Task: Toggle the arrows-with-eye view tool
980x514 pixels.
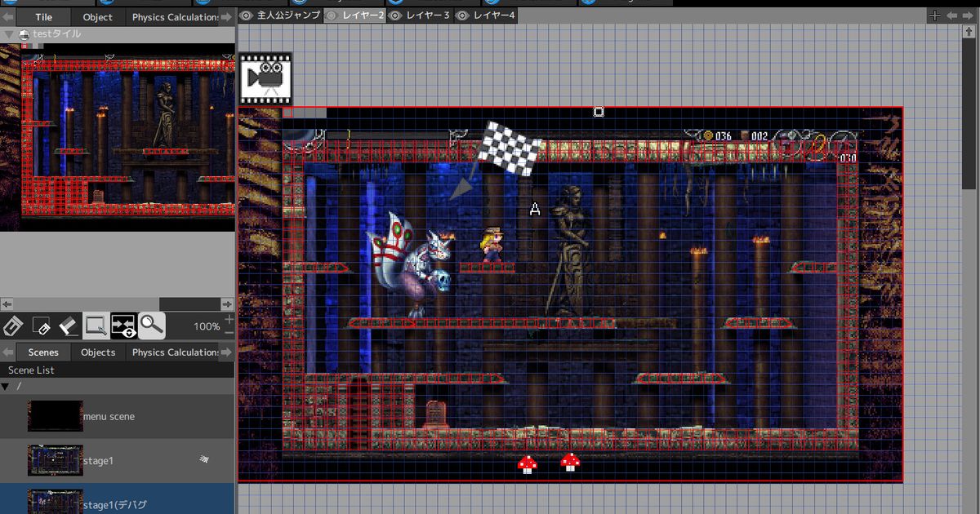Action: pyautogui.click(x=123, y=326)
